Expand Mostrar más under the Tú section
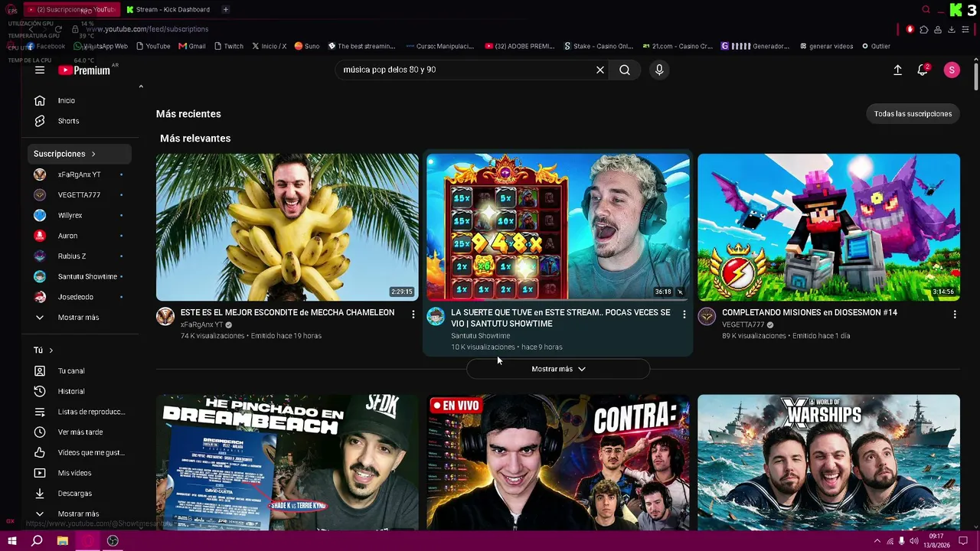 (80, 514)
